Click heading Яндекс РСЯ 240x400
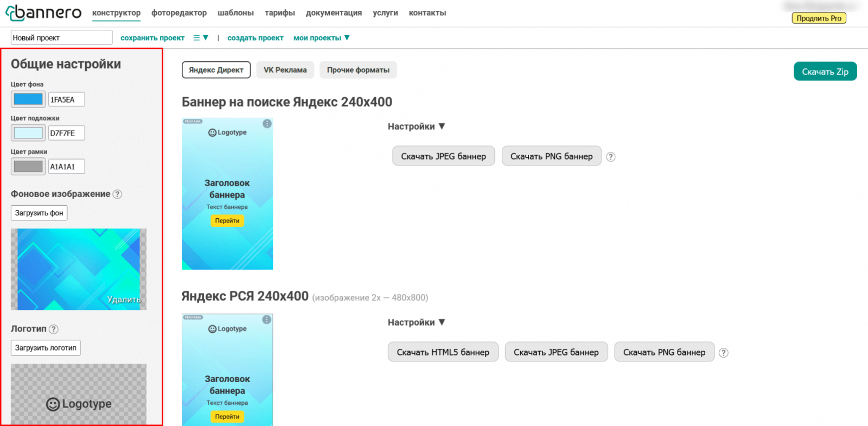This screenshot has height=426, width=868. click(x=245, y=296)
